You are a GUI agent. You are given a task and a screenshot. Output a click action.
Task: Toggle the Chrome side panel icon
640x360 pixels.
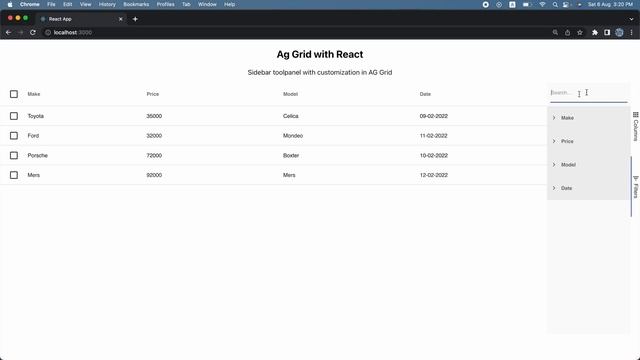[607, 32]
